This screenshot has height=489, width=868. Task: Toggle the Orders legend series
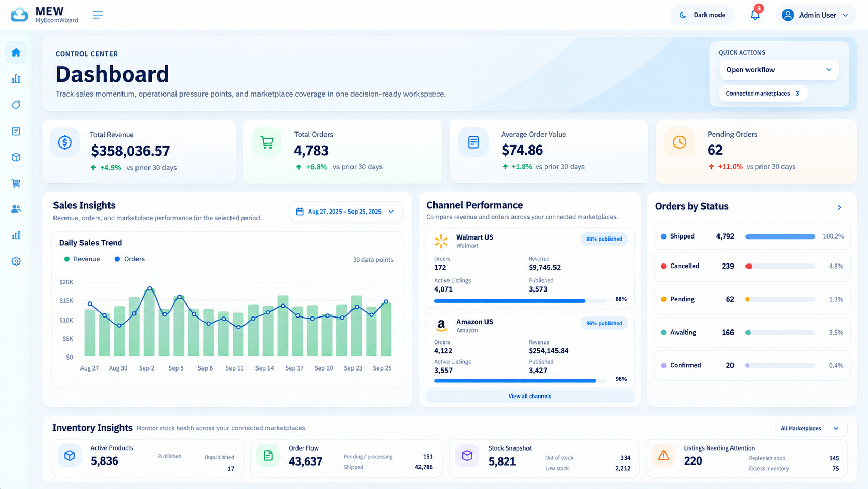click(129, 259)
